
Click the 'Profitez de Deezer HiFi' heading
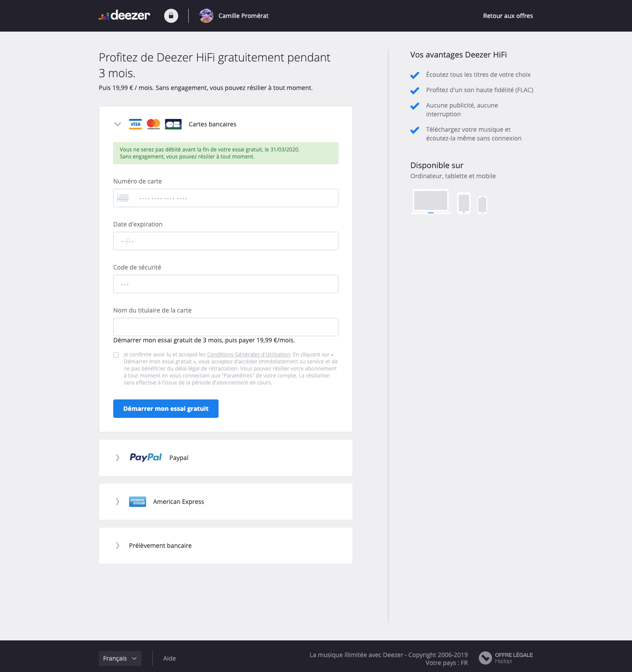tap(215, 65)
